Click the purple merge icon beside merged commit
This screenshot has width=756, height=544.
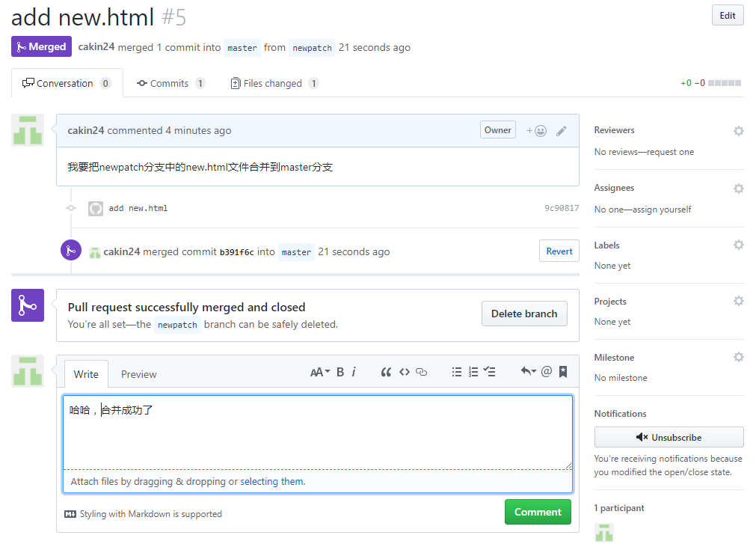pos(71,250)
